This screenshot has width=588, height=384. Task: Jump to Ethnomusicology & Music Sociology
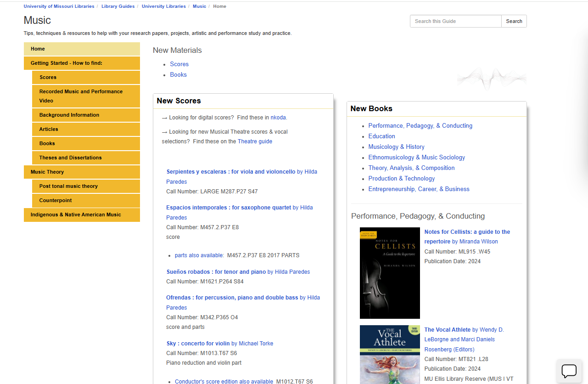coord(416,158)
